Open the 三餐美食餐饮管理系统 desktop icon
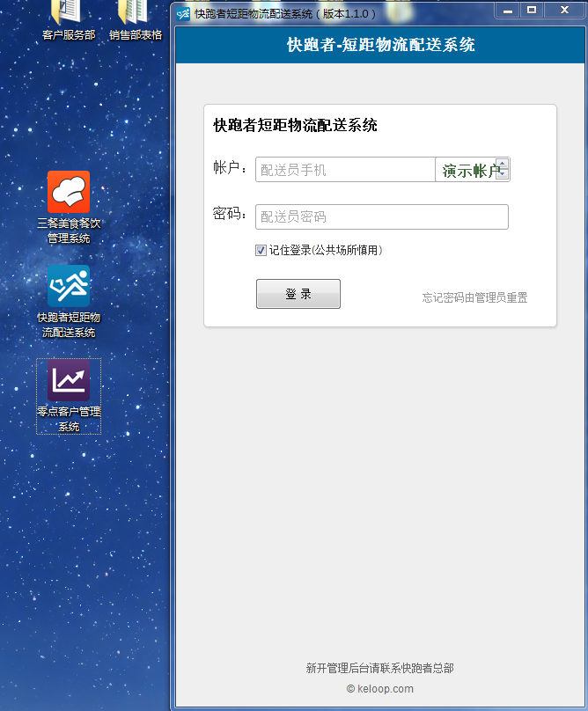 69,207
